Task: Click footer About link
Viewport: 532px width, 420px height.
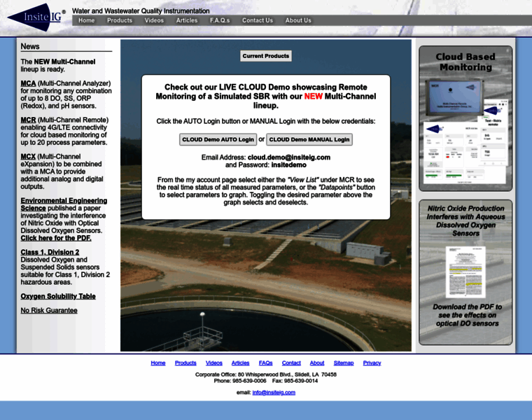Action: point(317,363)
